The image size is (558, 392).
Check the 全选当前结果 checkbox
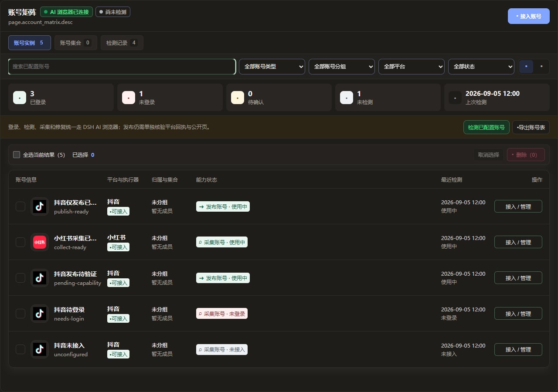[17, 155]
